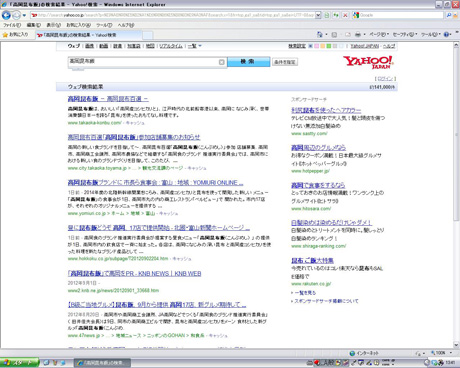This screenshot has width=460, height=368.
Task: Click the browser Forward arrow button
Action: pyautogui.click(x=16, y=15)
